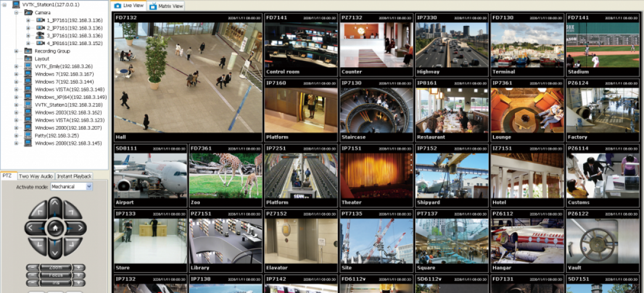Click computer icon beside Windows 2008

pos(28,143)
